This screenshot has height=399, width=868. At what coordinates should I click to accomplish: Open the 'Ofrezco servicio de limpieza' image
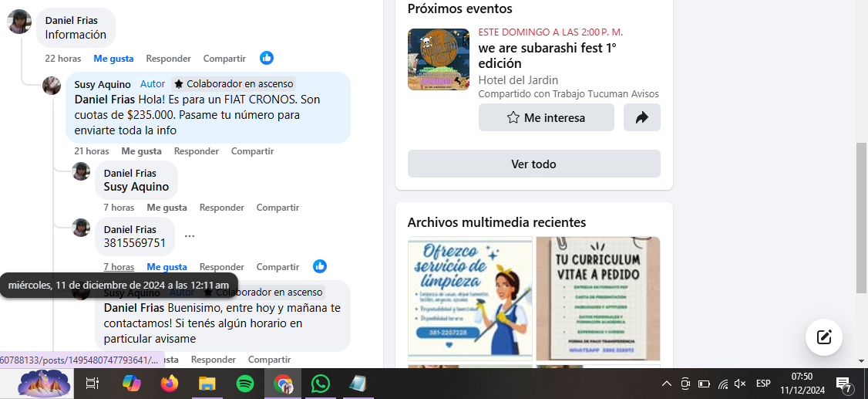tap(469, 298)
